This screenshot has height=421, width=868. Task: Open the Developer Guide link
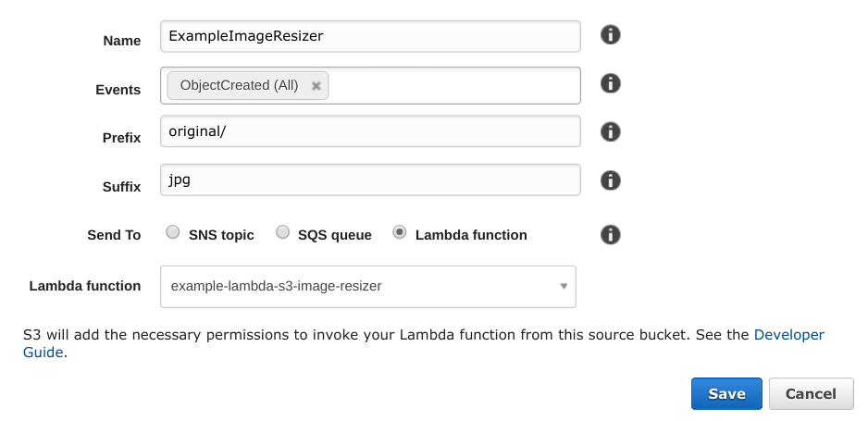(788, 335)
